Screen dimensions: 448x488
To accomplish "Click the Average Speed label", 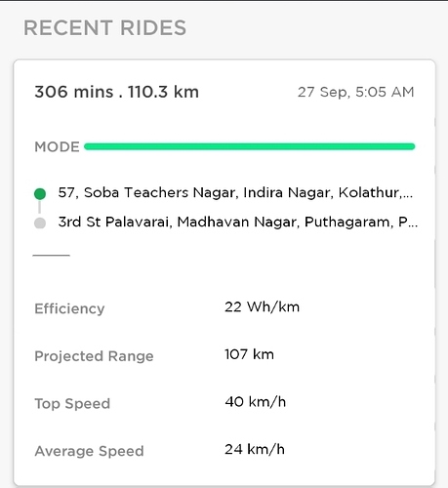I will click(89, 451).
